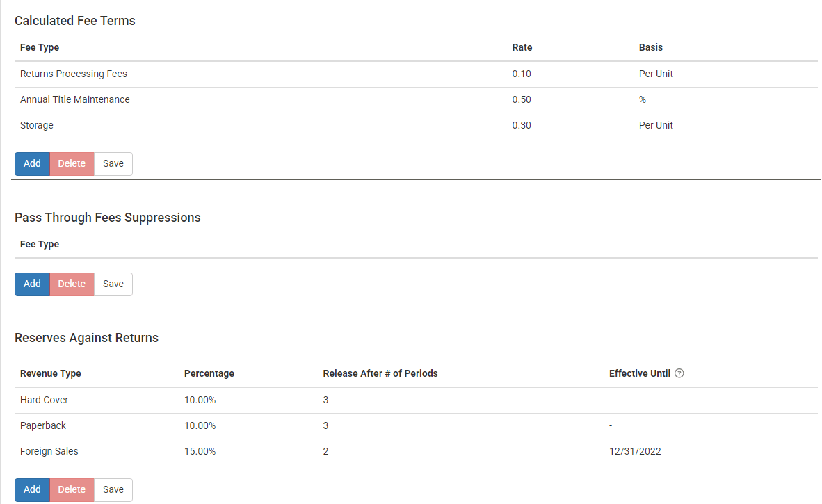This screenshot has height=504, width=822.
Task: Click the Calculated Fee Terms heading
Action: 75,21
